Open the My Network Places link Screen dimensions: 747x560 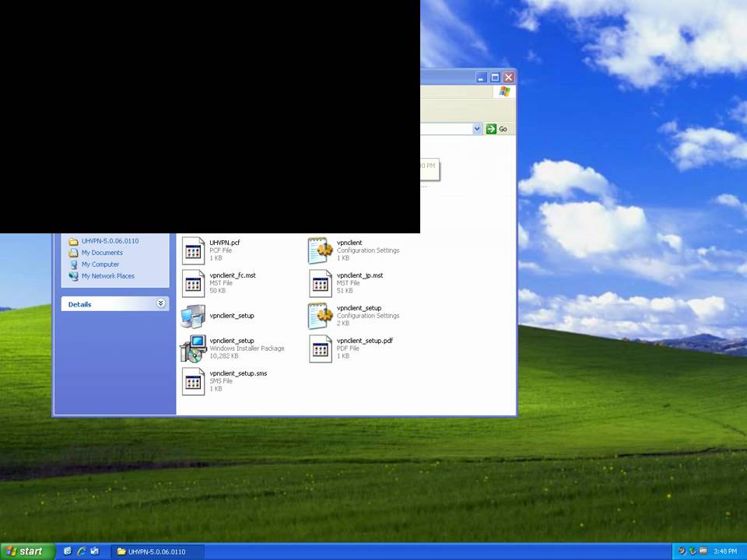click(107, 276)
